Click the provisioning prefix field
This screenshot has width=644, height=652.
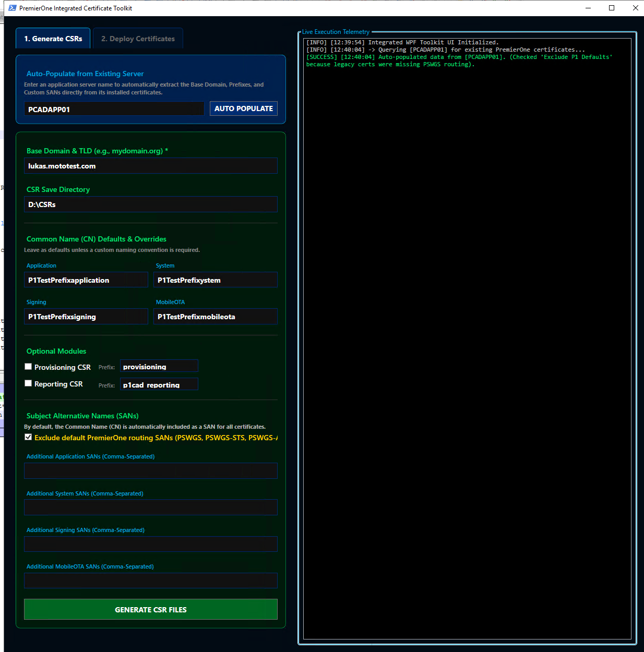[x=159, y=366]
